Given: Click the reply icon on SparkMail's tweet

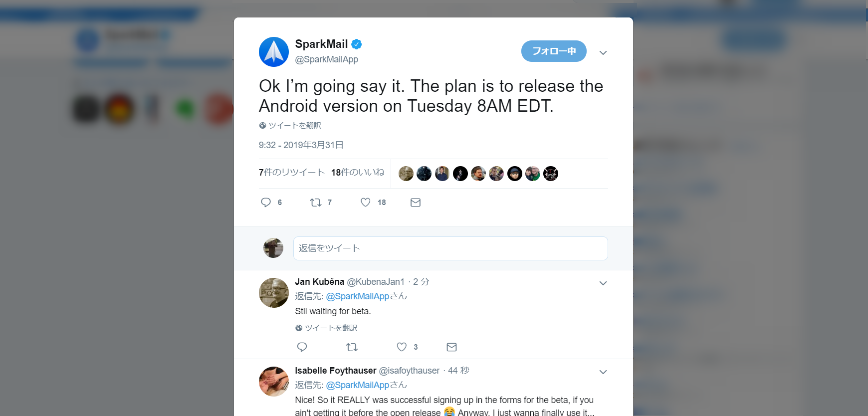Looking at the screenshot, I should [266, 202].
